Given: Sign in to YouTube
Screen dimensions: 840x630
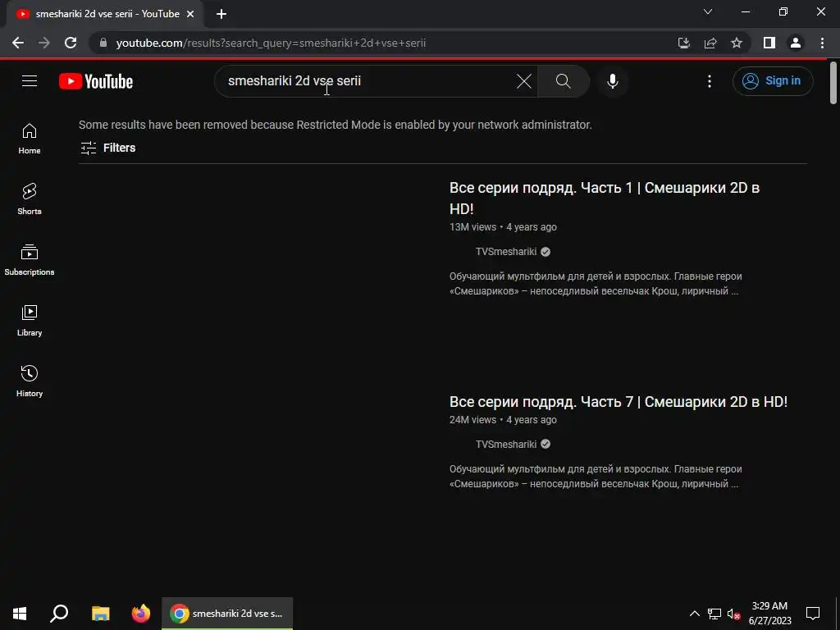Looking at the screenshot, I should click(x=773, y=81).
